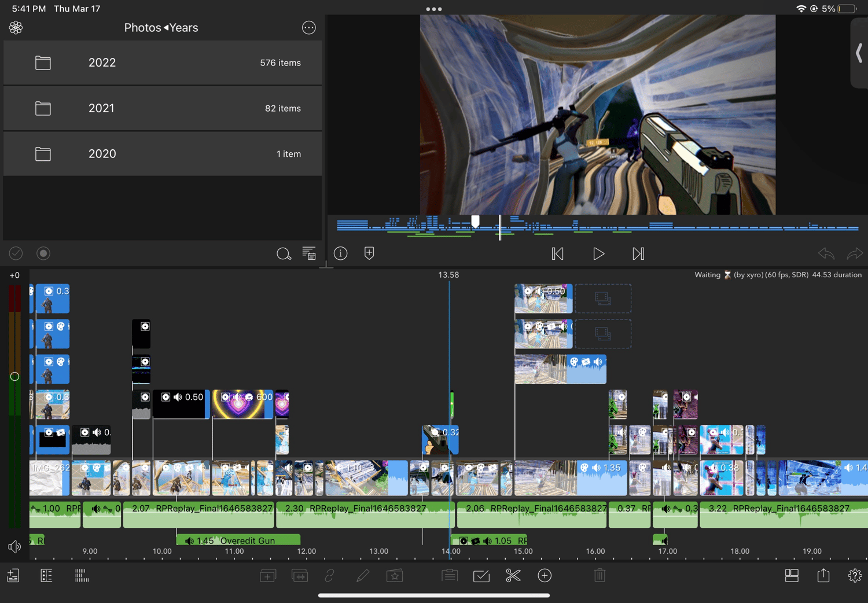Select the 2.07 RPReplay_Final audio clip
Screen dimensions: 868x603
pos(199,514)
